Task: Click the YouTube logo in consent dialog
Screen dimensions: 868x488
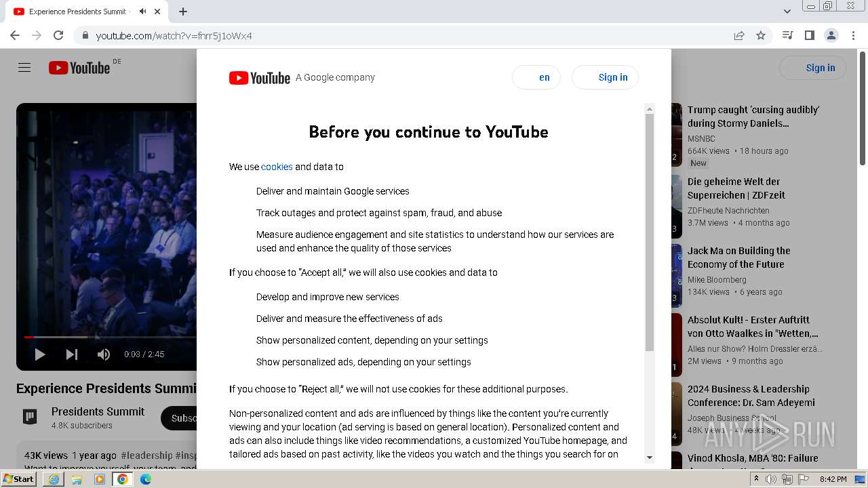Action: [260, 77]
